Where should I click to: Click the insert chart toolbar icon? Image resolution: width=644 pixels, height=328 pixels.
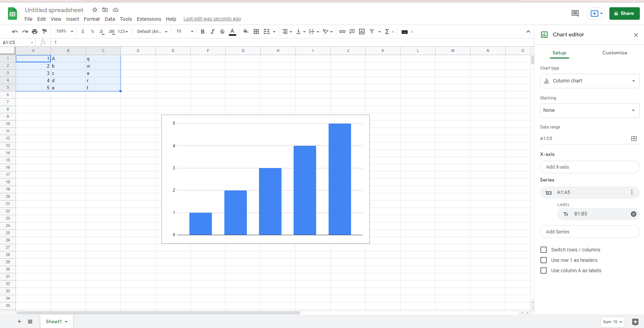coord(362,32)
